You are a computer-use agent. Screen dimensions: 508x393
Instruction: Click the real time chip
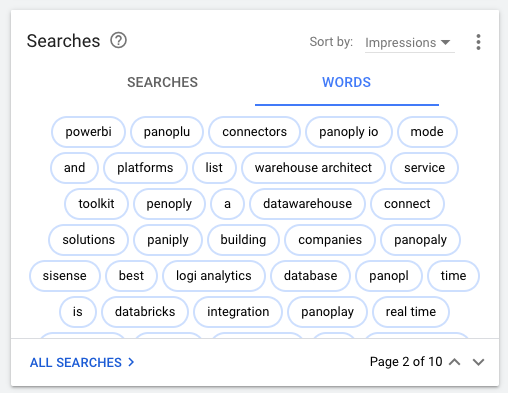tap(411, 312)
